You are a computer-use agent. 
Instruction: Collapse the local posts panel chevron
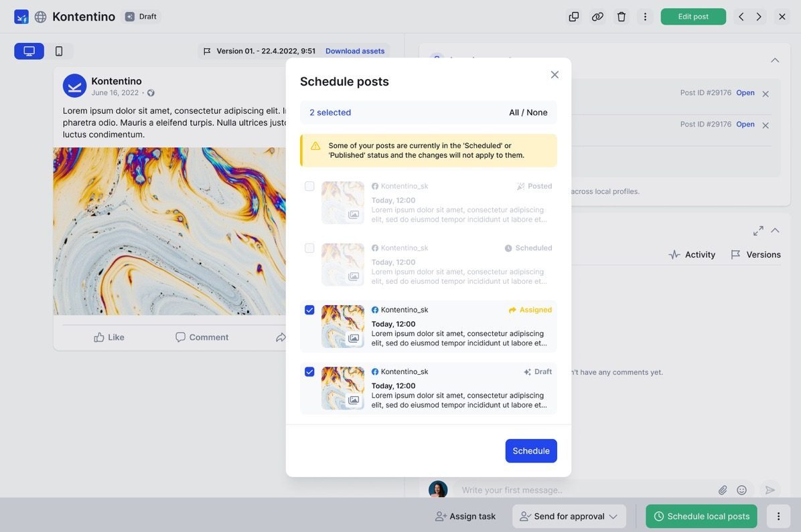point(775,60)
